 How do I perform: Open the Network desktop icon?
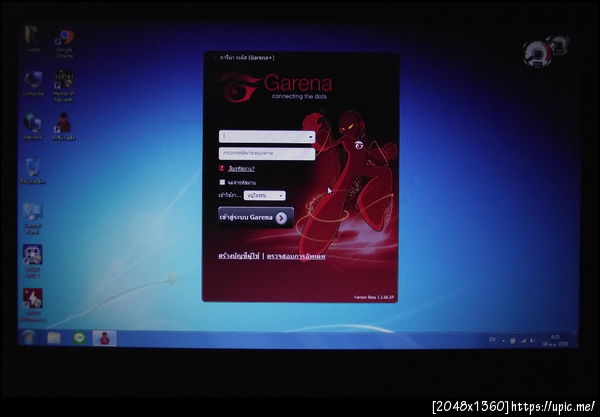pyautogui.click(x=33, y=127)
